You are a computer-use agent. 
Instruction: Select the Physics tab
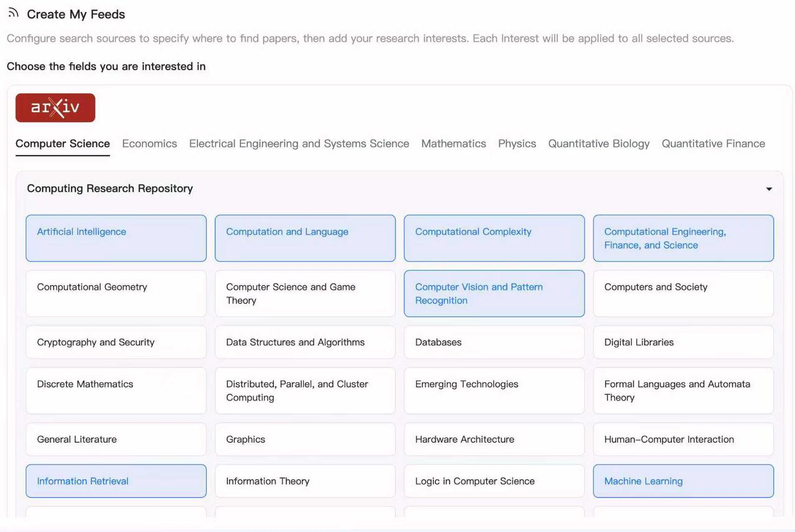(x=517, y=143)
